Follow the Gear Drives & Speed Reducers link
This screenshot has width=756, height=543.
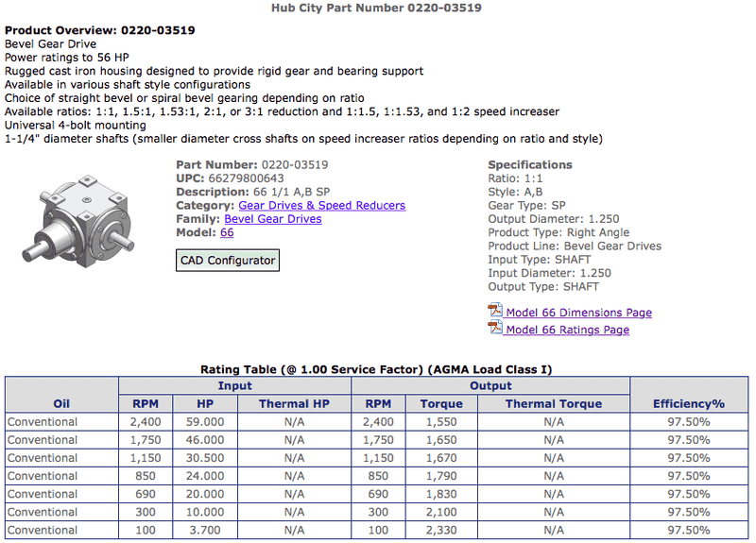tap(322, 205)
